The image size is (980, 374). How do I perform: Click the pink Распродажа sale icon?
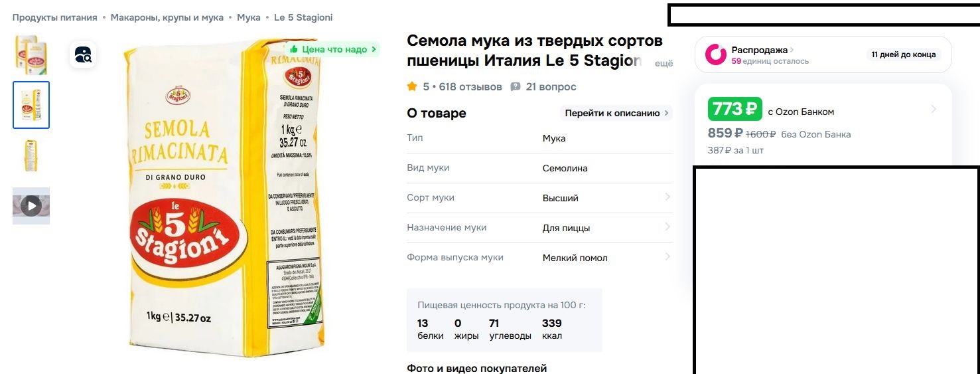coord(716,54)
